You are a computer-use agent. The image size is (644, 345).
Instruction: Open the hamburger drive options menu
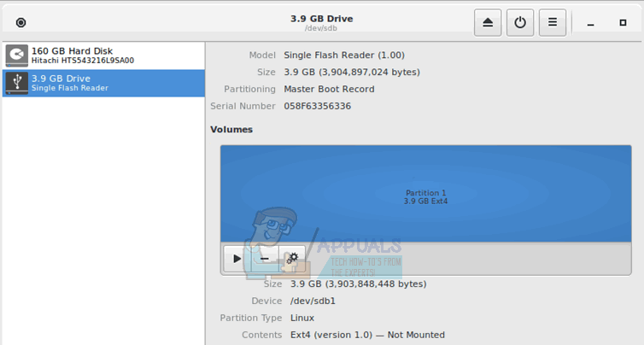click(x=553, y=22)
